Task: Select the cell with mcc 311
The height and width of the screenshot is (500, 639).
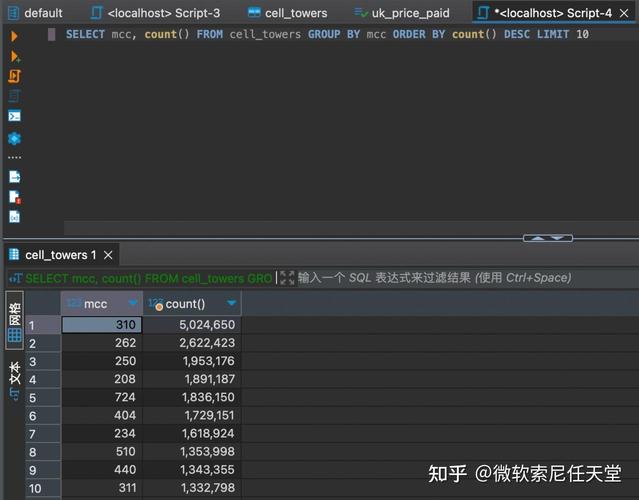Action: pos(102,488)
